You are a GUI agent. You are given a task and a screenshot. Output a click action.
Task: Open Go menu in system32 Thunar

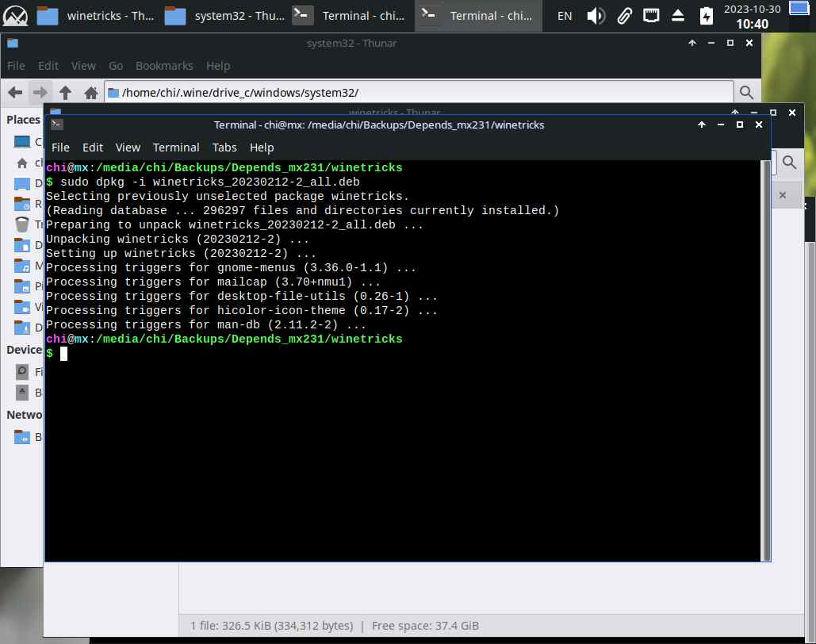pyautogui.click(x=116, y=66)
